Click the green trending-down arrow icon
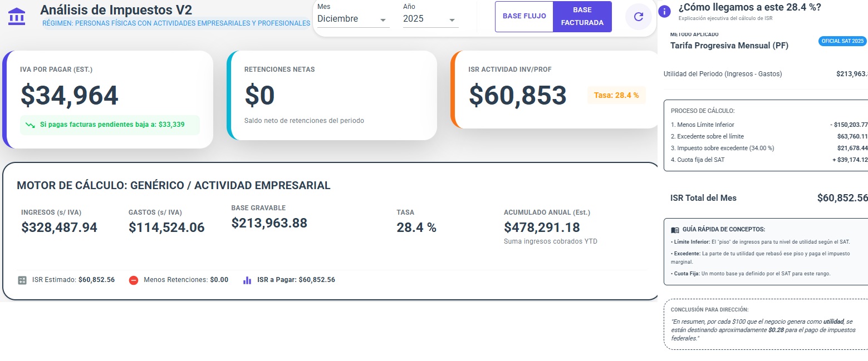Screen dimensions: 868x361 tap(31, 125)
